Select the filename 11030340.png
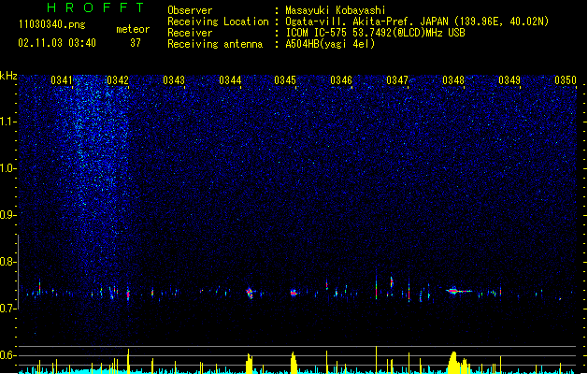Image resolution: width=588 pixels, height=374 pixels. 52,25
